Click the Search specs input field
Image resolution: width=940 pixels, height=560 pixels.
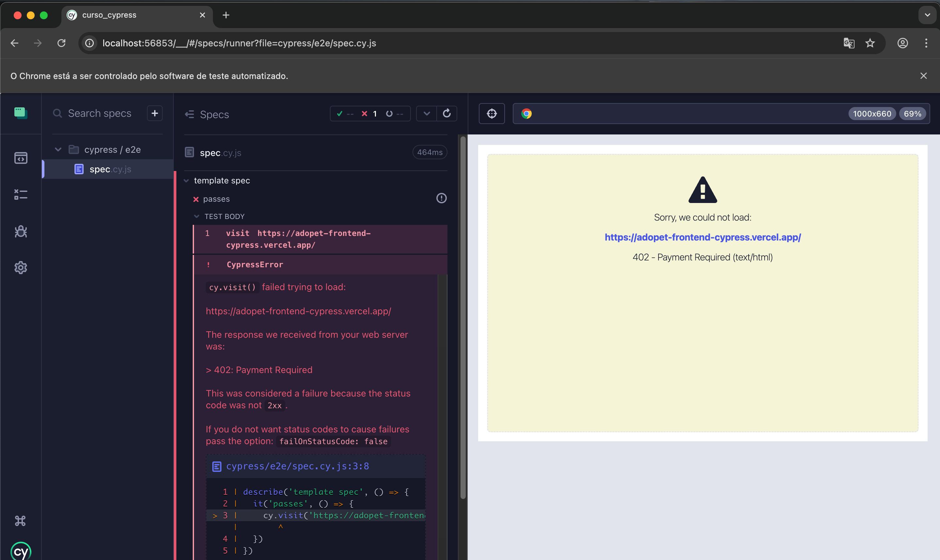coord(100,113)
